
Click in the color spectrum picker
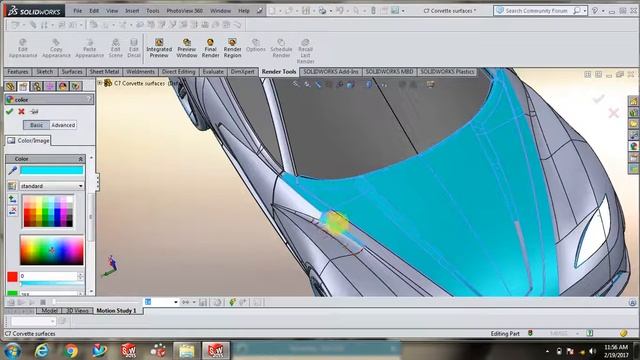pyautogui.click(x=51, y=250)
